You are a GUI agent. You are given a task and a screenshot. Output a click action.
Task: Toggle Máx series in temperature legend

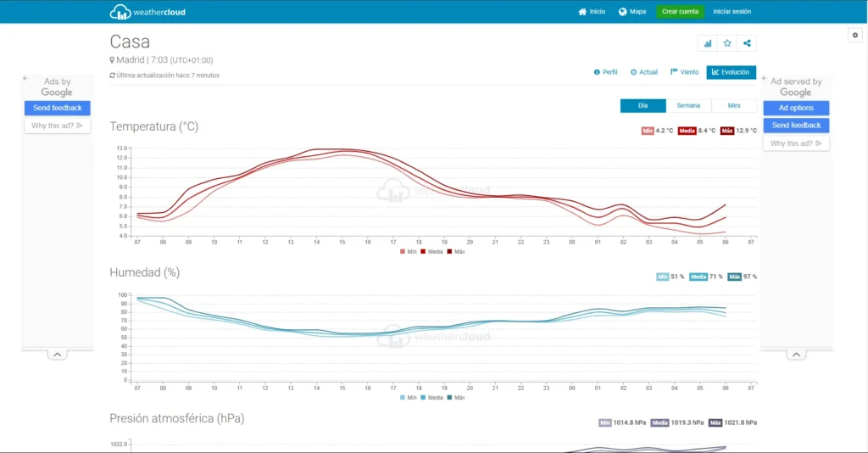tap(455, 251)
